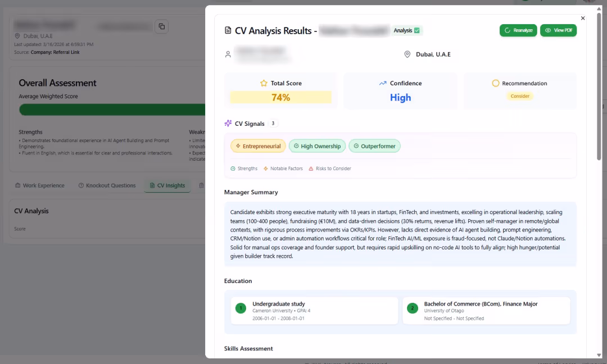Open the CV with View PDF
The image size is (607, 364).
[558, 30]
